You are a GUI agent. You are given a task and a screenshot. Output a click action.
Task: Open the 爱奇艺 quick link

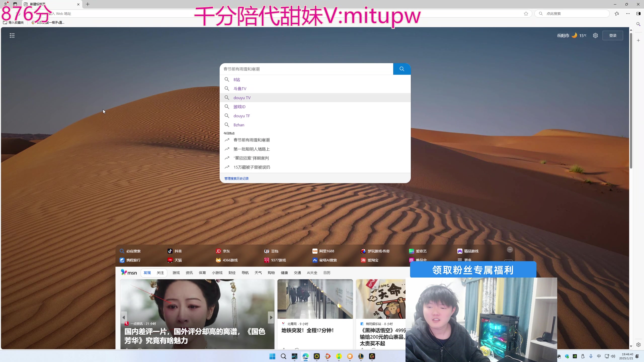tap(418, 251)
